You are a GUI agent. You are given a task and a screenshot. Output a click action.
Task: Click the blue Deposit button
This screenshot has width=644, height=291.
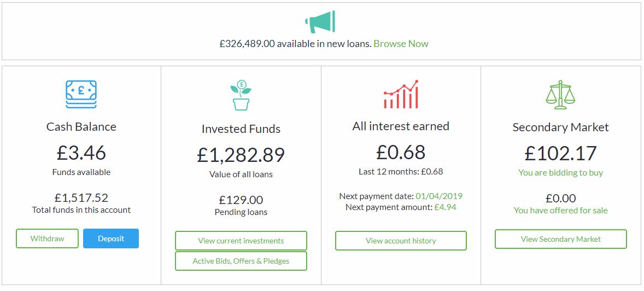pyautogui.click(x=111, y=238)
